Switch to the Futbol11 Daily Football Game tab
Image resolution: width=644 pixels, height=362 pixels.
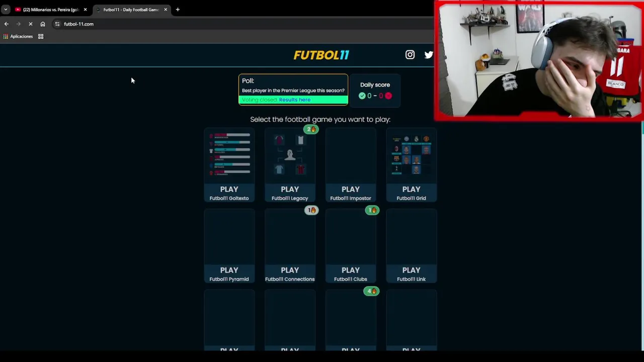pos(131,10)
